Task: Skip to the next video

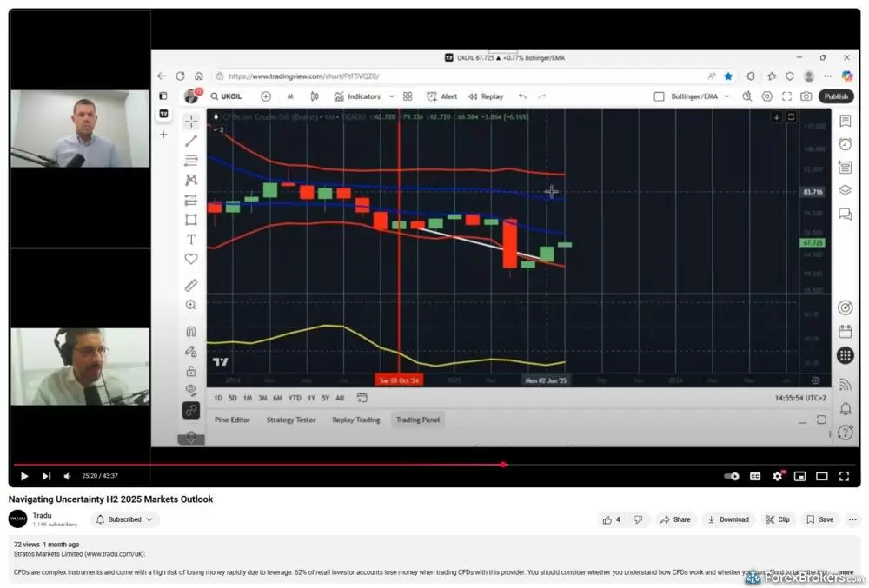Action: pos(47,476)
